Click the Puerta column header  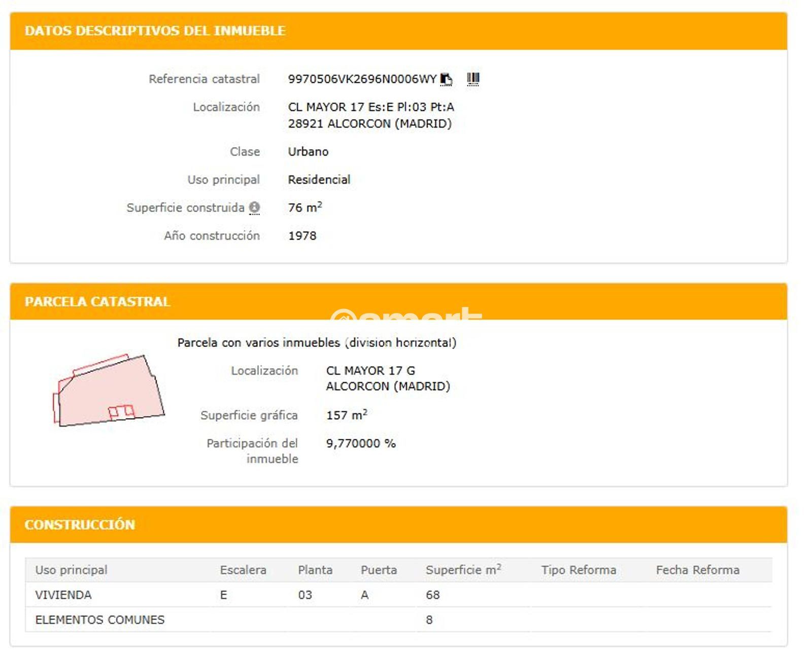(379, 570)
